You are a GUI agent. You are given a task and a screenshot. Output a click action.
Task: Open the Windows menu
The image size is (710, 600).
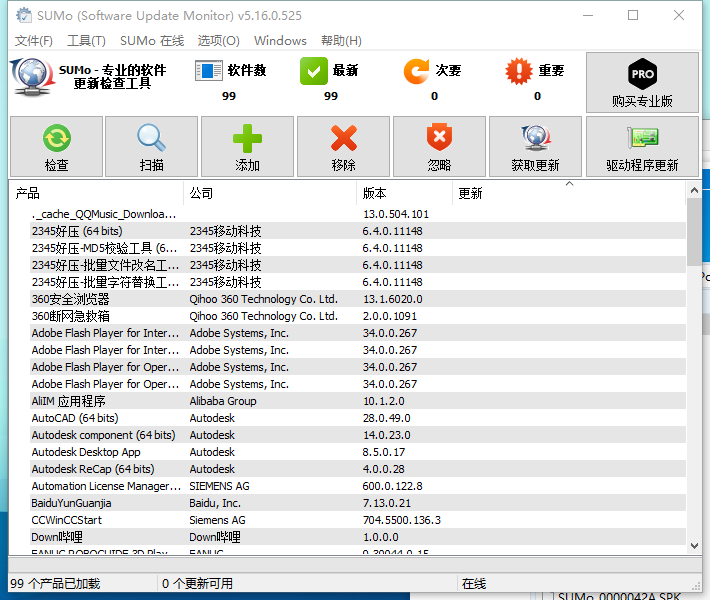tap(280, 41)
